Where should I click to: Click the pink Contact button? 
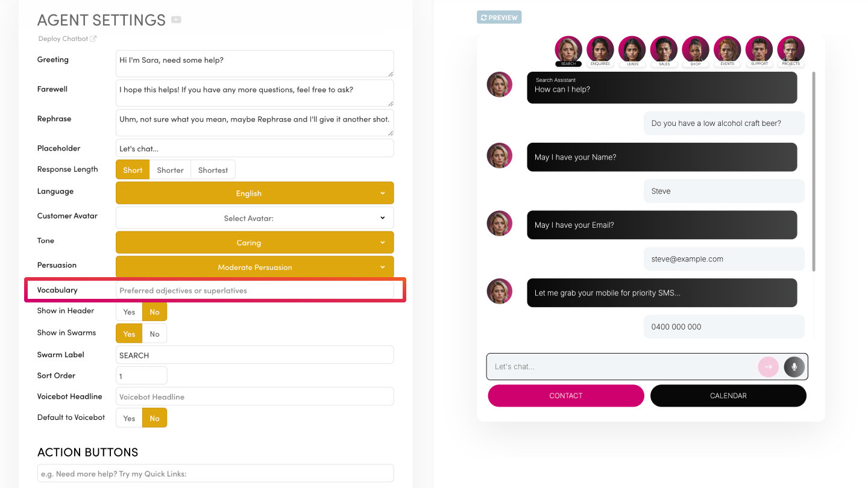point(565,396)
